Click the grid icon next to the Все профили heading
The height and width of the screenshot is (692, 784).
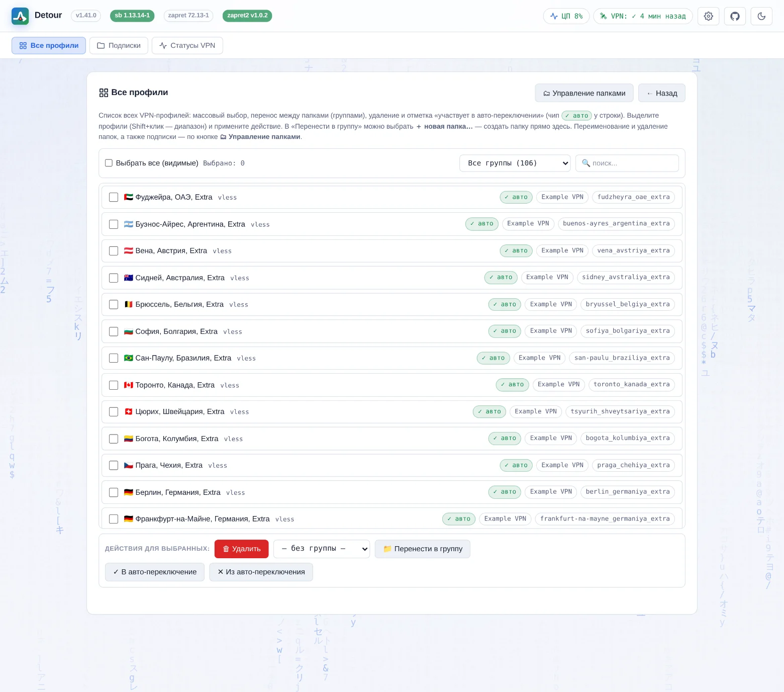click(x=104, y=93)
